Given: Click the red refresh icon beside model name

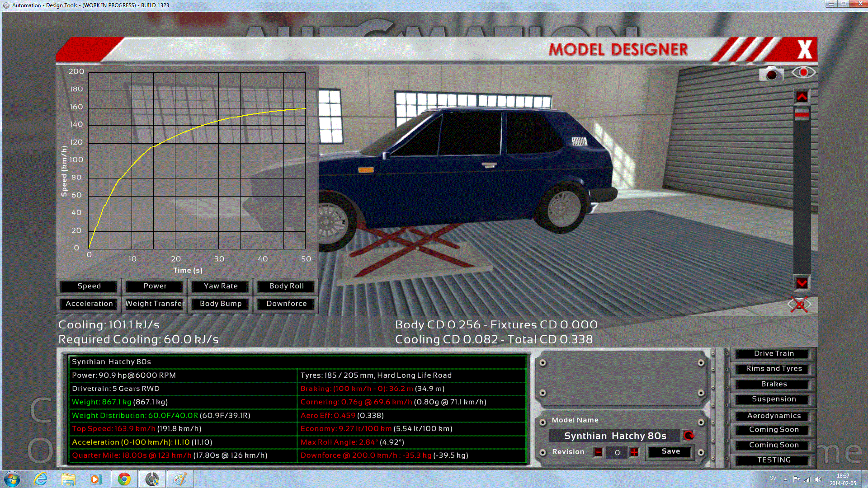Looking at the screenshot, I should 689,436.
